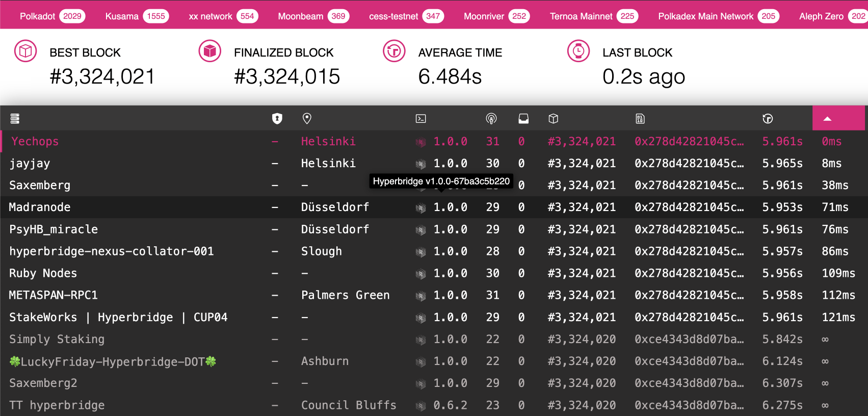Select the METASPAN-RPC1 node row
Viewport: 868px width, 416px height.
54,295
